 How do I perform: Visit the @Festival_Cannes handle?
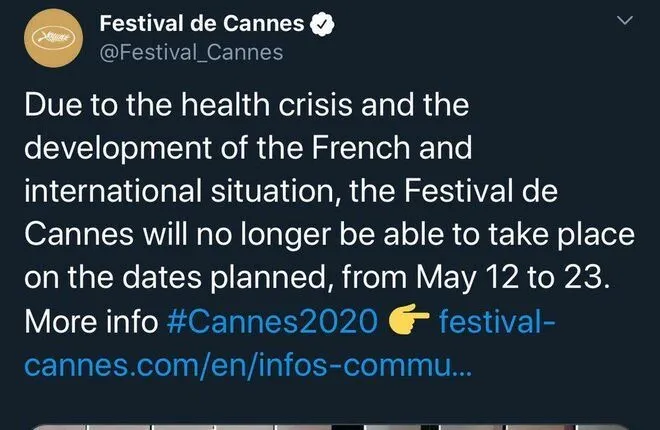coord(193,52)
